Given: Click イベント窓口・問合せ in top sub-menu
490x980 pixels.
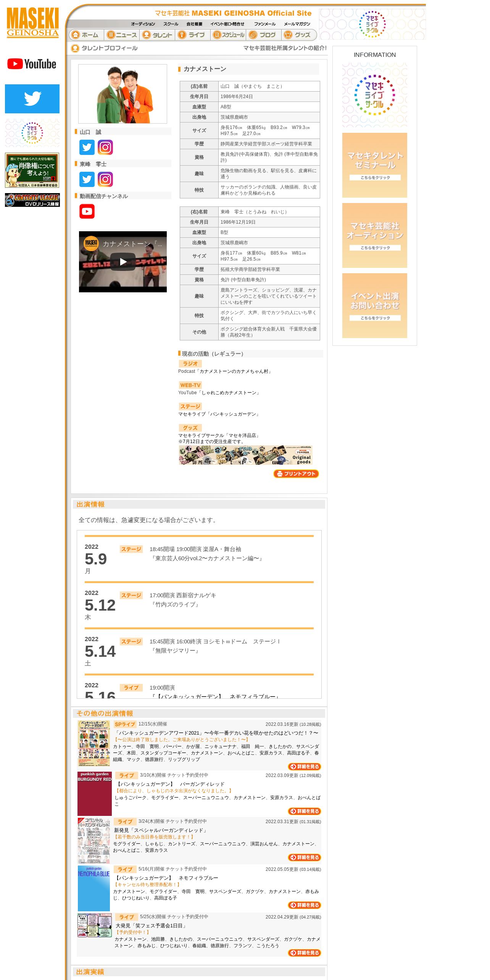Looking at the screenshot, I should [x=227, y=24].
